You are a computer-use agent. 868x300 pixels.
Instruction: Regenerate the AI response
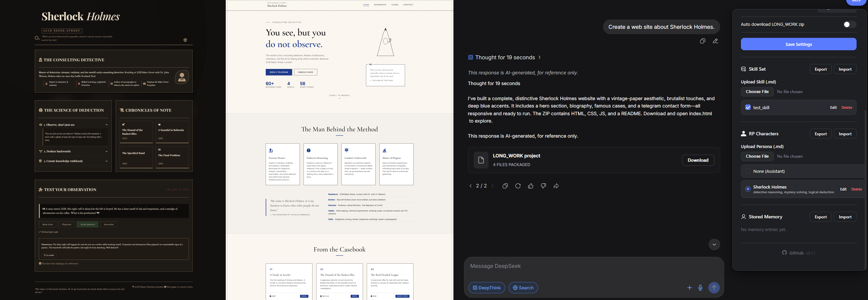coord(518,186)
